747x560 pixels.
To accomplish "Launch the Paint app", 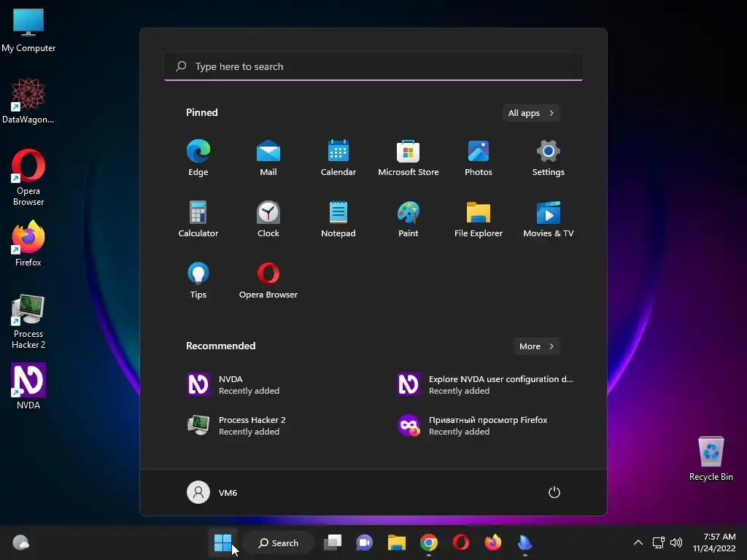I will 409,219.
